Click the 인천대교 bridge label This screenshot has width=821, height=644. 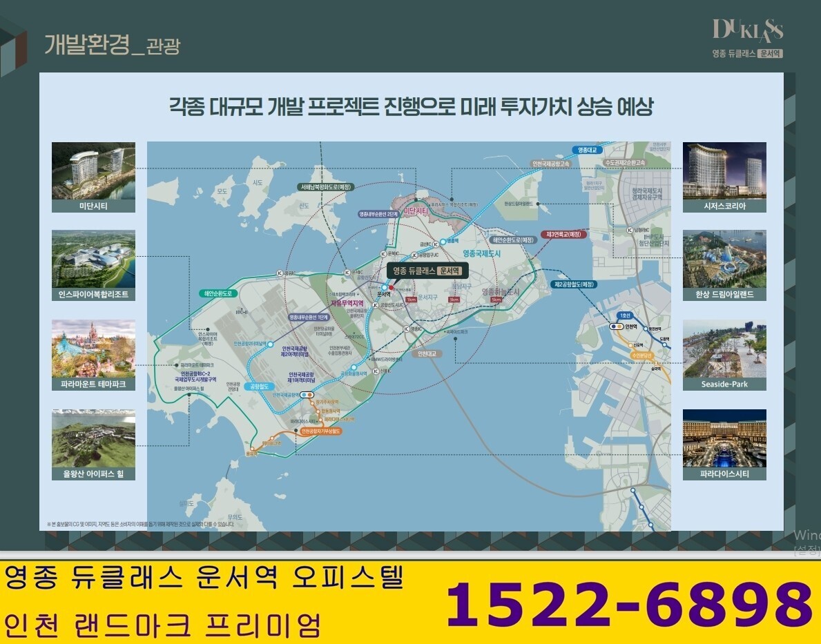427,354
